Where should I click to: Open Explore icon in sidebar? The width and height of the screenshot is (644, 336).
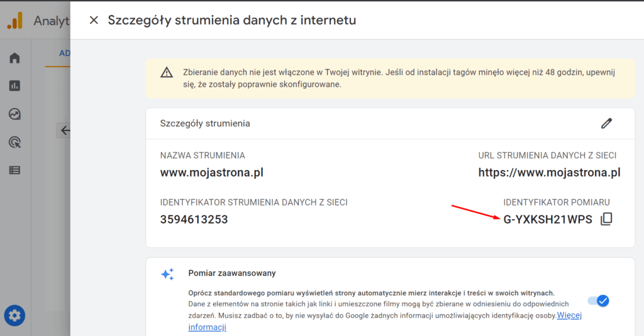click(15, 114)
